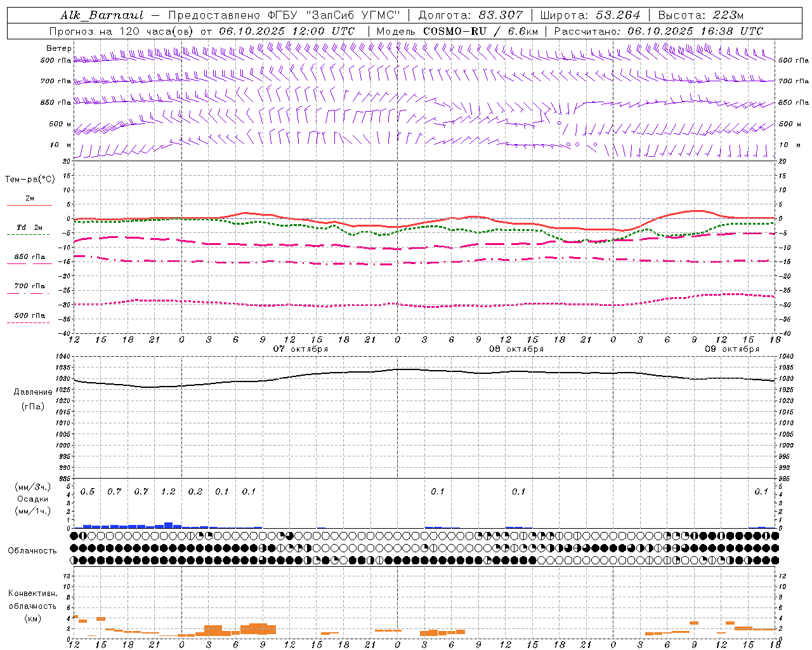The width and height of the screenshot is (812, 650).
Task: Click the 'Конвективн.' convective label
Action: 33,594
